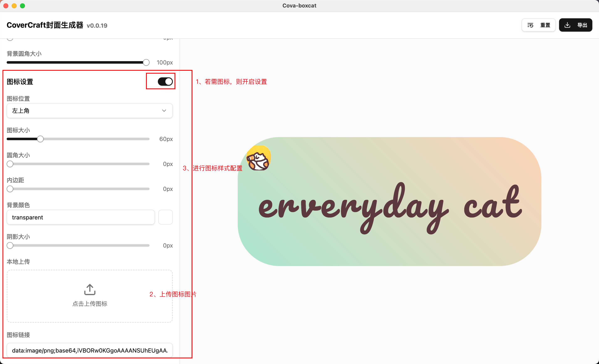Toggle the 图标设置 switch off
Image resolution: width=599 pixels, height=364 pixels.
165,82
